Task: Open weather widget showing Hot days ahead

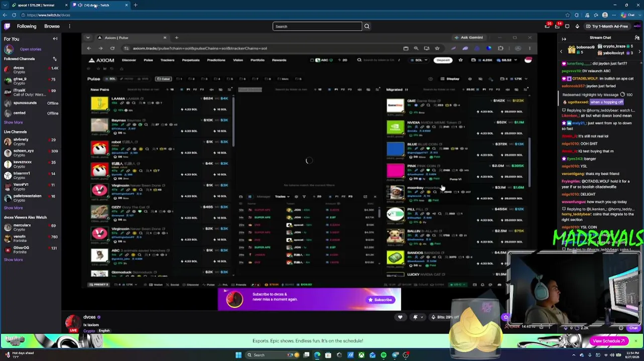Action: (20, 355)
